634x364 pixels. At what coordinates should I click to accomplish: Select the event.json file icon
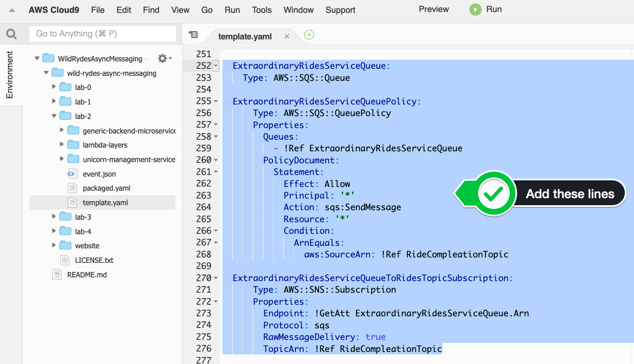(72, 174)
